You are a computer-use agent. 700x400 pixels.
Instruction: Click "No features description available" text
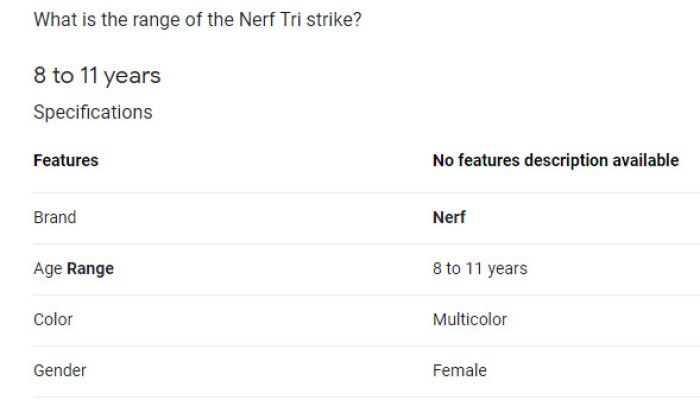click(x=555, y=160)
